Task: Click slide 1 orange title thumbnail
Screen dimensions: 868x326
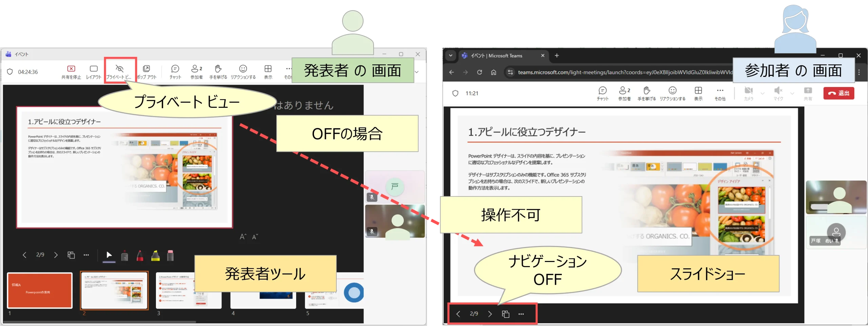Action: (x=40, y=290)
